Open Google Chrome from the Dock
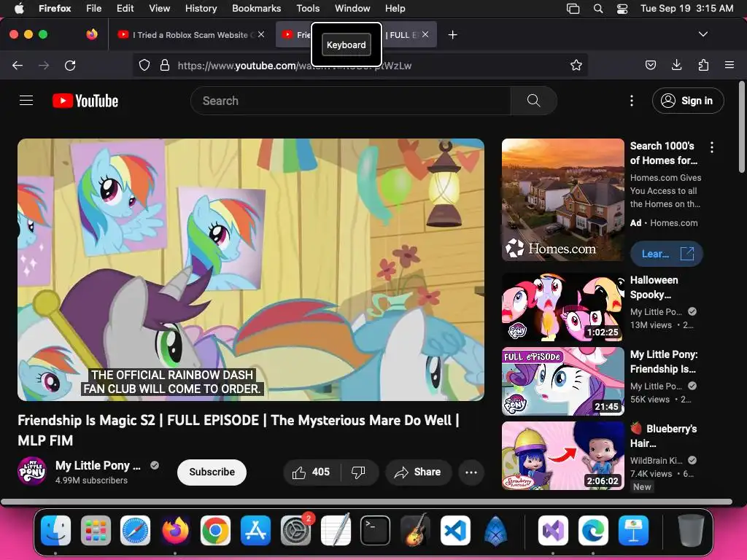Viewport: 747px width, 560px height. coord(215,530)
